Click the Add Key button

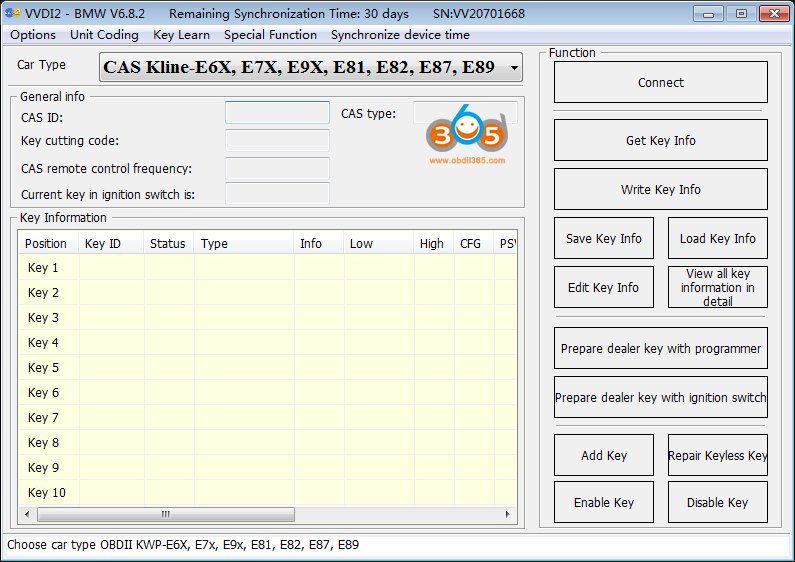coord(604,455)
